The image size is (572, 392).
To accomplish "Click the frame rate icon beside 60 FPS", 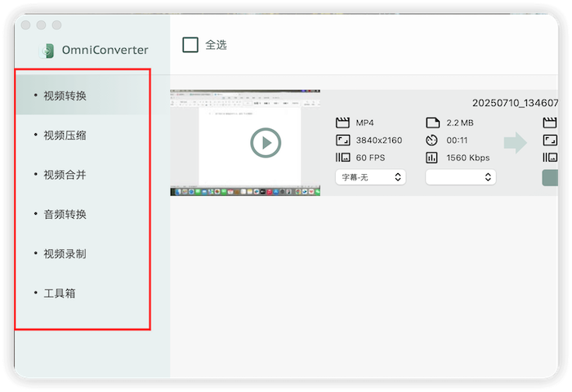I will pos(342,158).
